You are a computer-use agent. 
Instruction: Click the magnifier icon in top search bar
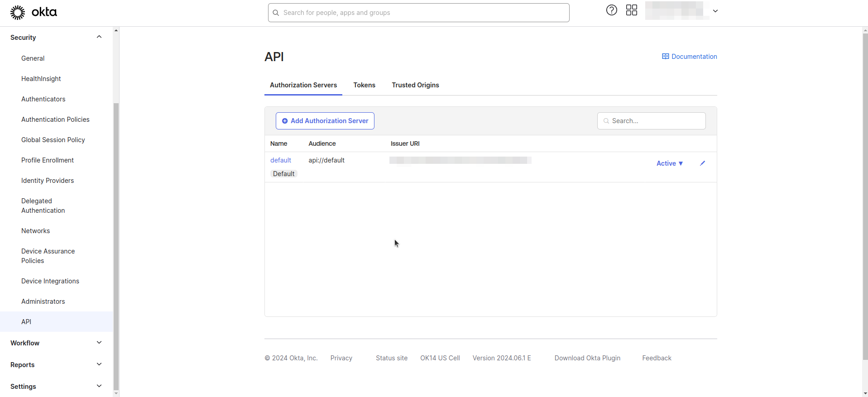[x=276, y=13]
